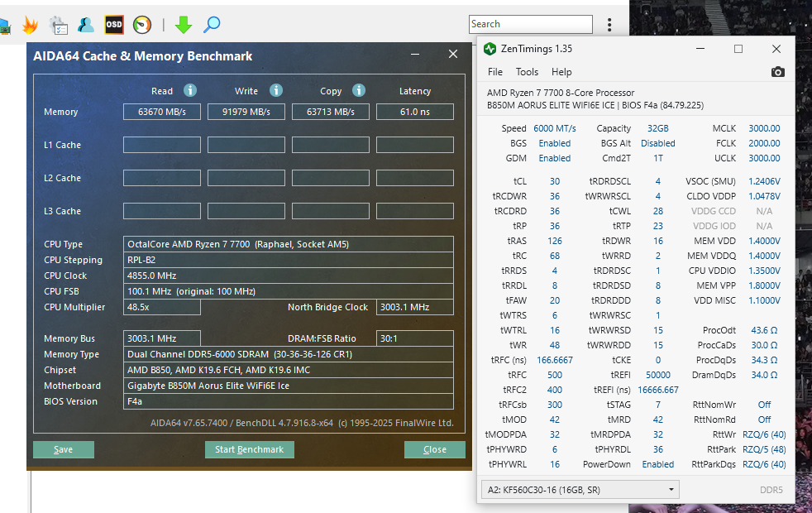Click the FCLK value 2000.00
This screenshot has height=513, width=812.
click(x=764, y=143)
